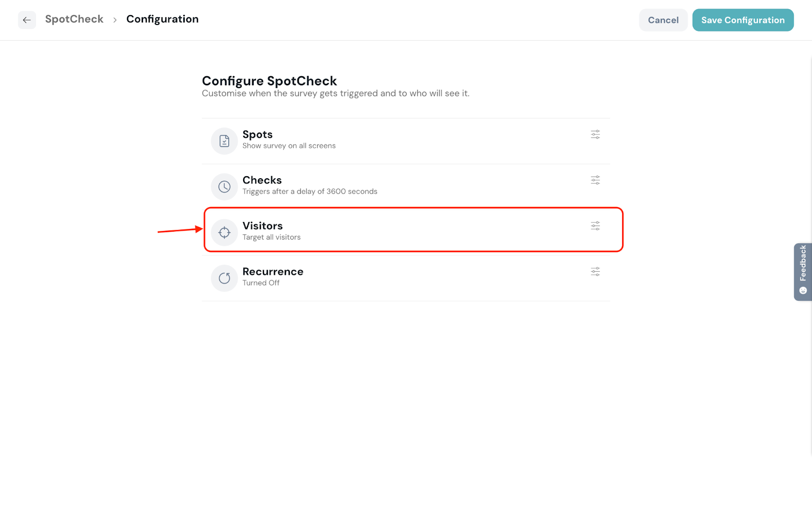
Task: Click 'Triggers after a delay of 3600 seconds'
Action: coord(310,192)
